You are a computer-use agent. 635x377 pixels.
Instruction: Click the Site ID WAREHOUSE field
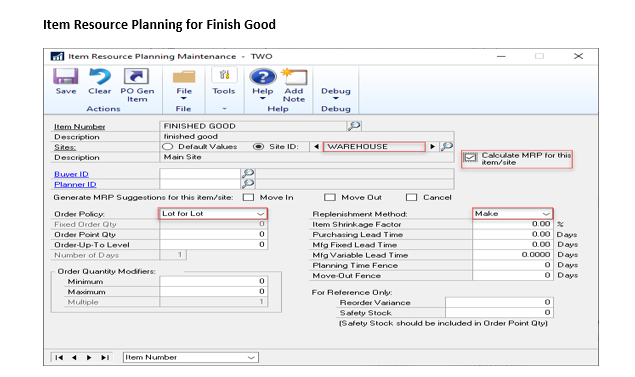click(374, 147)
